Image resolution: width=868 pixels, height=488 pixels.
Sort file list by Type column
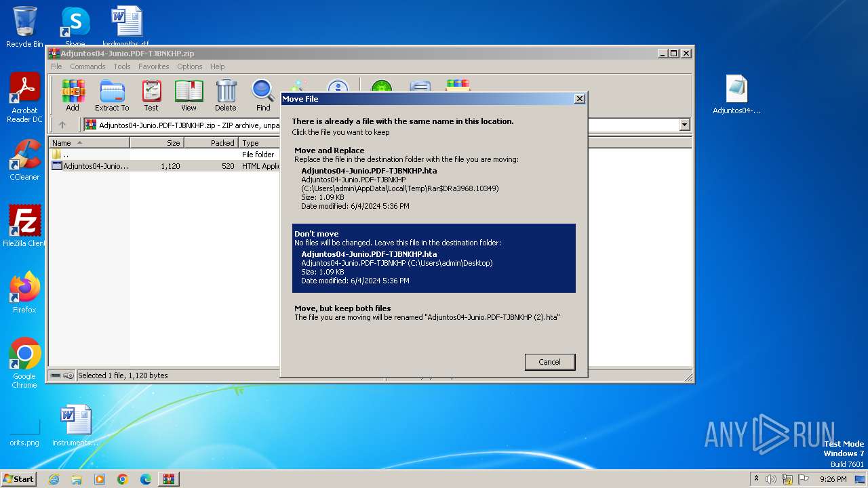[260, 143]
